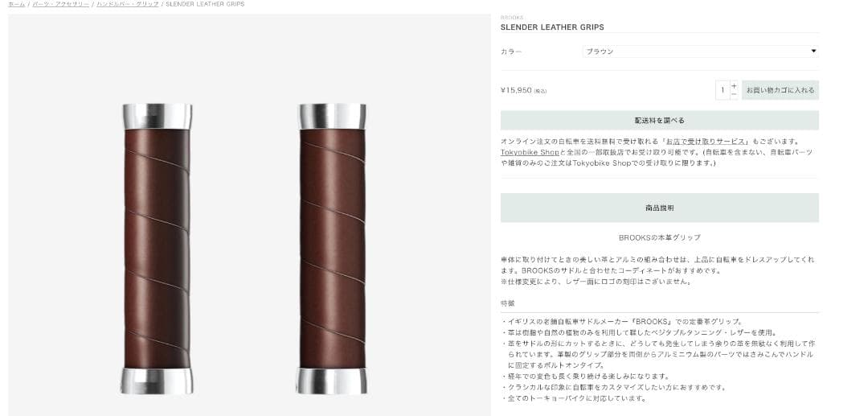Decrease quantity with the minus icon

click(734, 95)
